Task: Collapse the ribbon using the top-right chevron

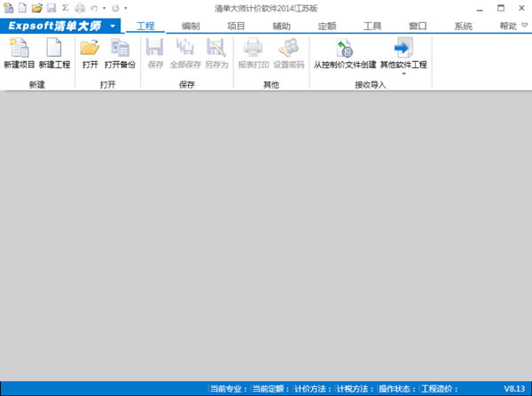Action: (524, 26)
